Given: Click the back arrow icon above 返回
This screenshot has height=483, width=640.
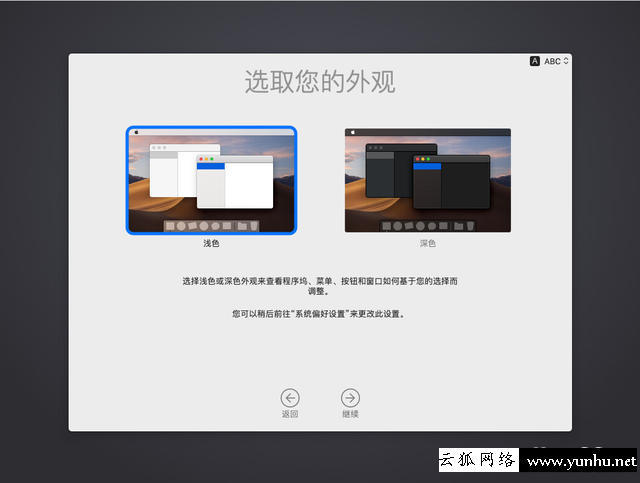Looking at the screenshot, I should 290,398.
